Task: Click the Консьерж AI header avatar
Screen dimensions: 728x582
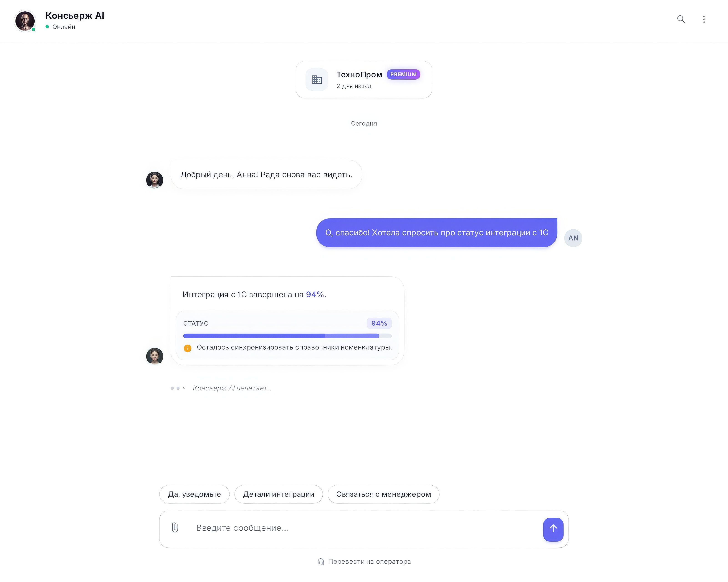Action: [x=25, y=21]
